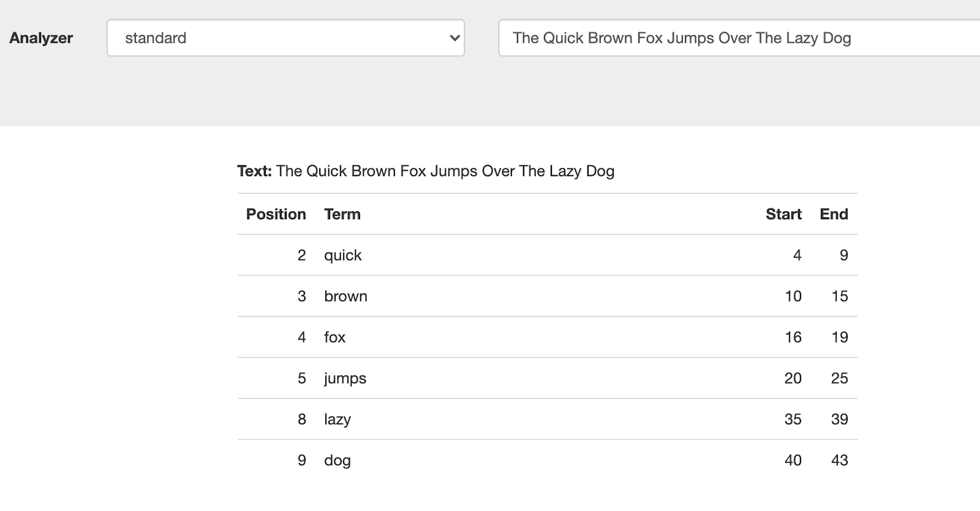
Task: Click the "dog" term in the last row
Action: pyautogui.click(x=337, y=460)
